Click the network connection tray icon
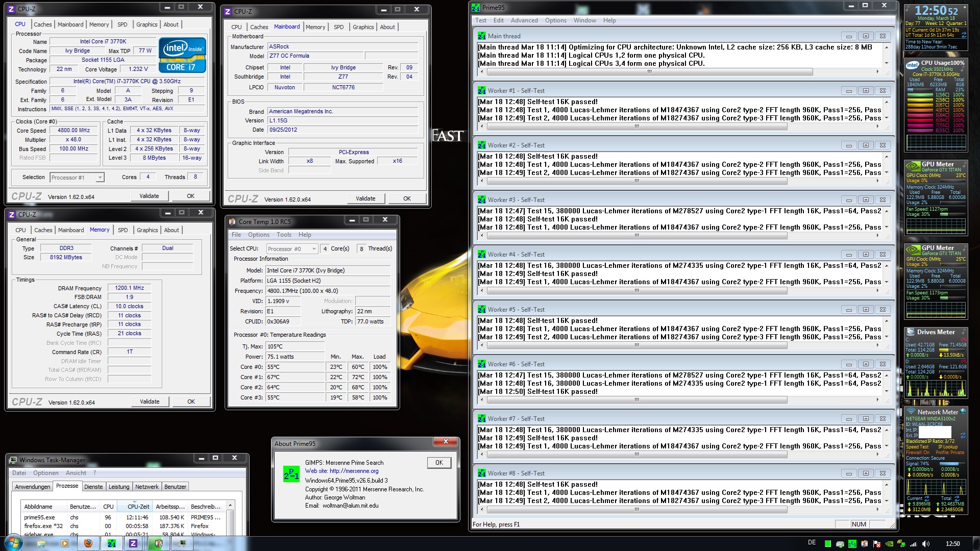The height and width of the screenshot is (551, 980). pos(901,544)
